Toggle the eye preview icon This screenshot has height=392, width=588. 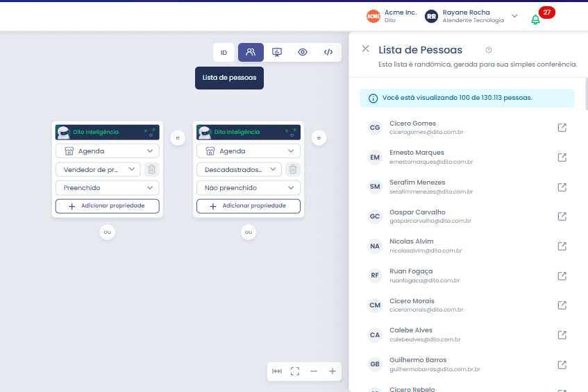(303, 53)
